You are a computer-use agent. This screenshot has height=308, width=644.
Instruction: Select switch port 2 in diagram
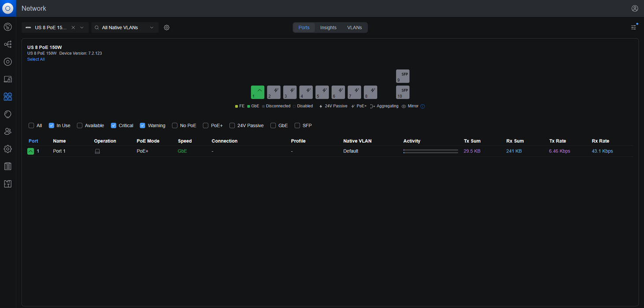pyautogui.click(x=274, y=92)
